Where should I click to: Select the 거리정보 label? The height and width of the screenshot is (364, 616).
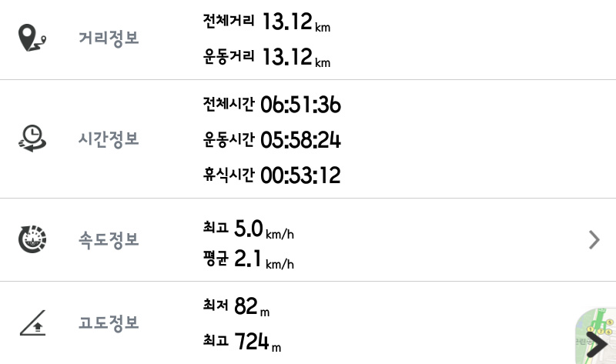(109, 38)
